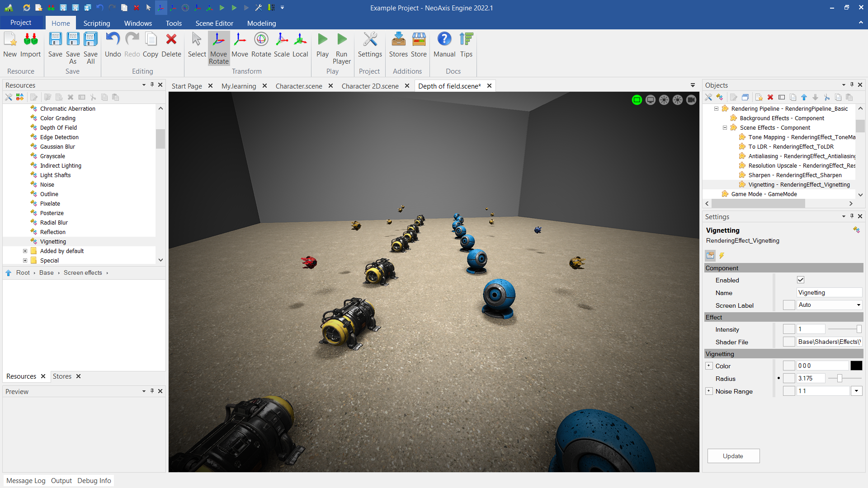868x488 pixels.
Task: Click the green viewport mode icon
Action: (637, 100)
